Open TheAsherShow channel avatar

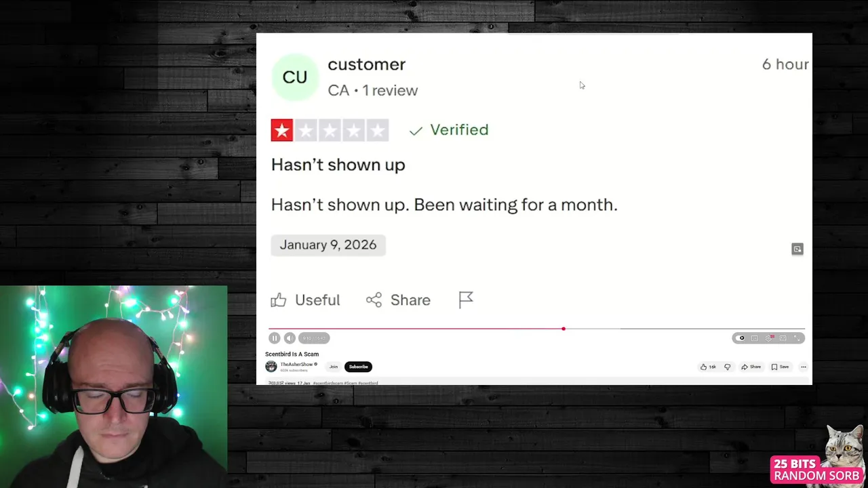pos(271,367)
